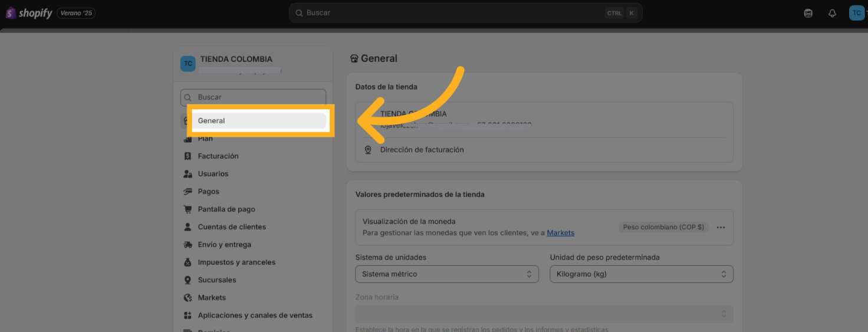Open the Zona horaria dropdown

click(x=544, y=314)
